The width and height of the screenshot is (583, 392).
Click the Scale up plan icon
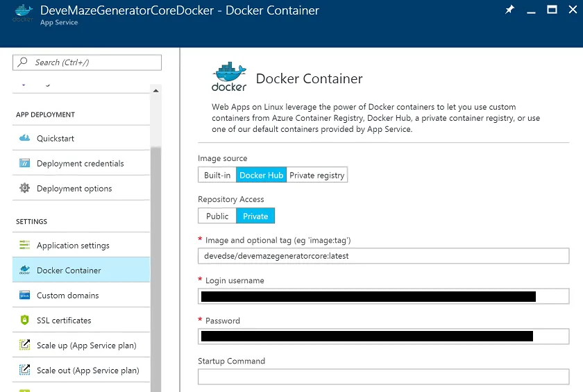[25, 345]
